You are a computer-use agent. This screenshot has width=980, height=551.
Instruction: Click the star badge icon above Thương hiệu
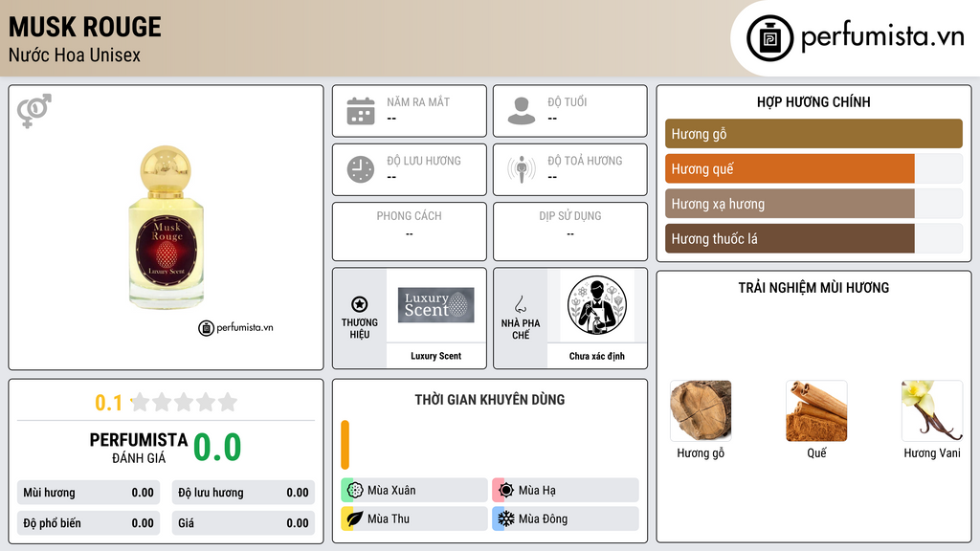tap(360, 304)
